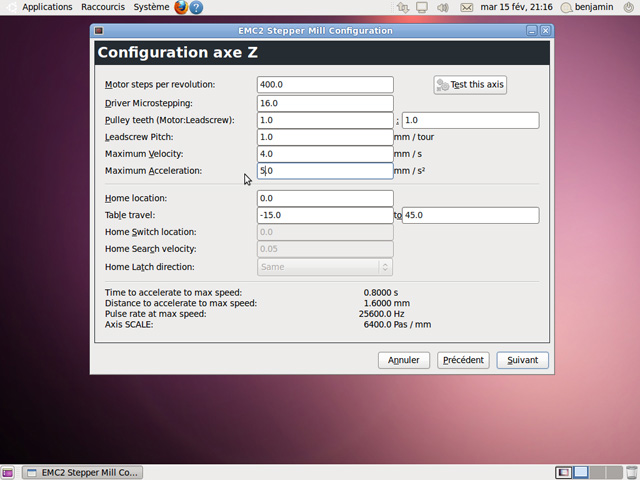Click the motor pulley teeth field
640x480 pixels.
tap(325, 120)
